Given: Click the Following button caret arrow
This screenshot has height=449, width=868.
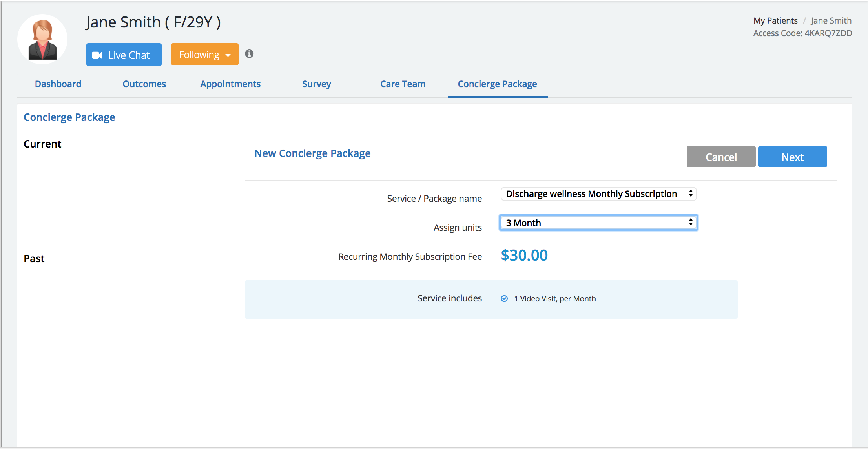Looking at the screenshot, I should (228, 55).
